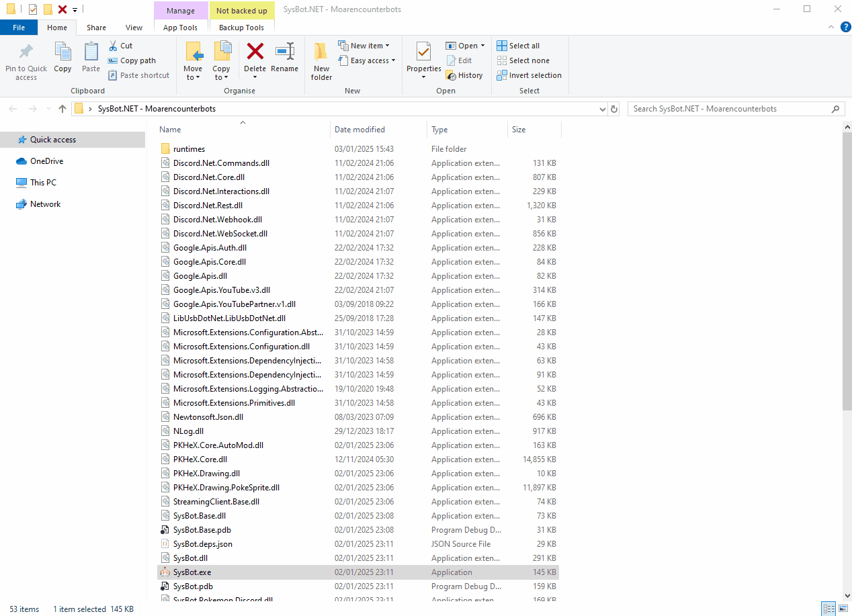Switch to details view layout icon
Image resolution: width=852 pixels, height=616 pixels.
(828, 609)
